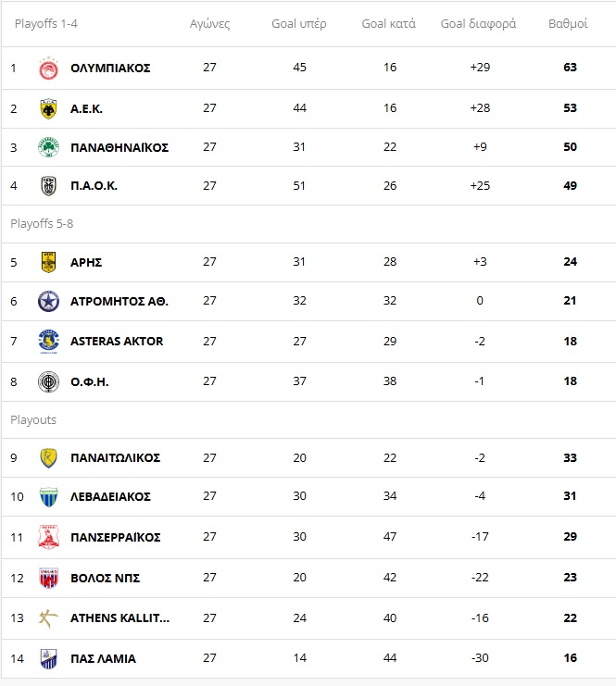
Task: Sort by the Goal υπέρ column header
Action: (x=299, y=24)
